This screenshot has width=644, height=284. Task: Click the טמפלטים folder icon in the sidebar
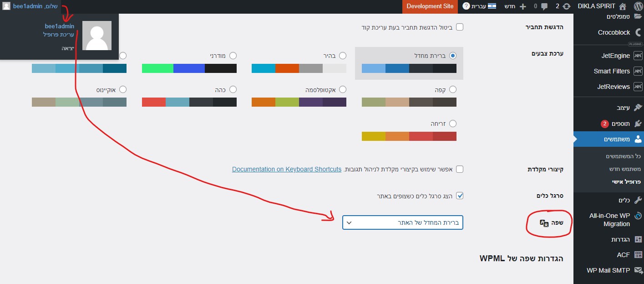pyautogui.click(x=638, y=16)
